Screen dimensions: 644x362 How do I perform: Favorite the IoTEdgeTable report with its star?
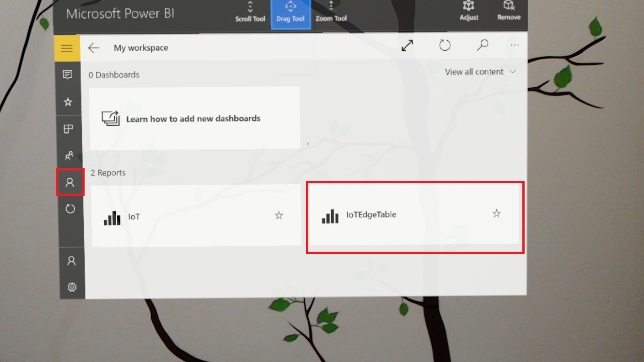[497, 213]
